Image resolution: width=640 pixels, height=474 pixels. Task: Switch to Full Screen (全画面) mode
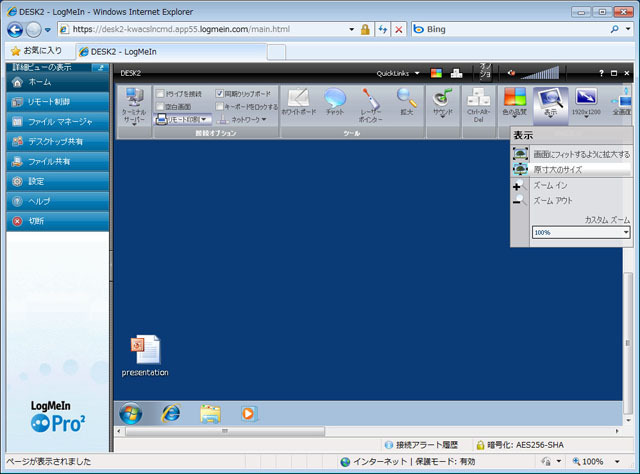(x=622, y=102)
